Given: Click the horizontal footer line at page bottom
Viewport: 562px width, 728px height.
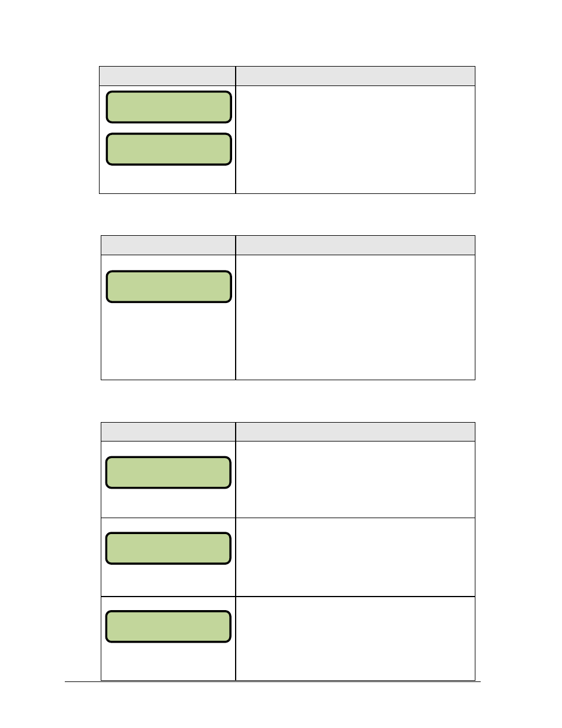Looking at the screenshot, I should pos(273,682).
